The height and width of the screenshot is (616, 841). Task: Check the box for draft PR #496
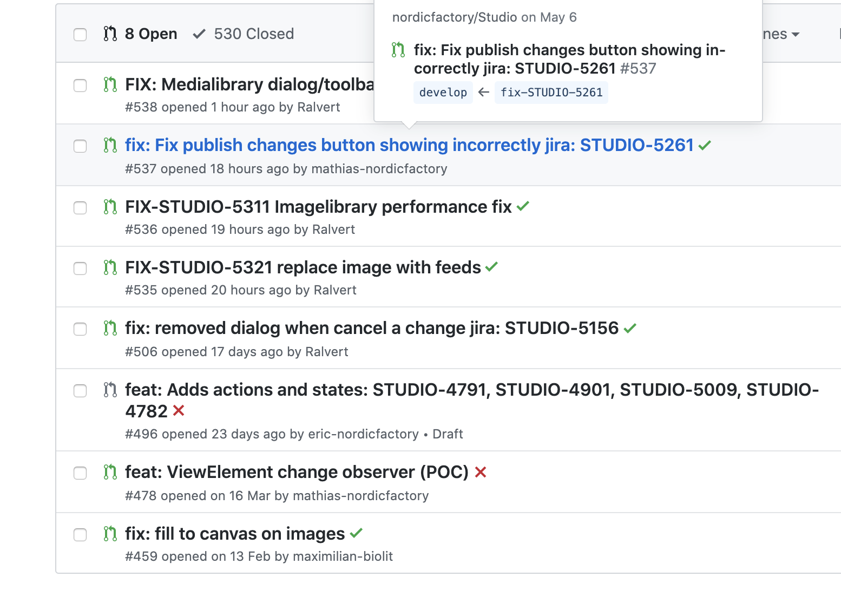tap(80, 391)
